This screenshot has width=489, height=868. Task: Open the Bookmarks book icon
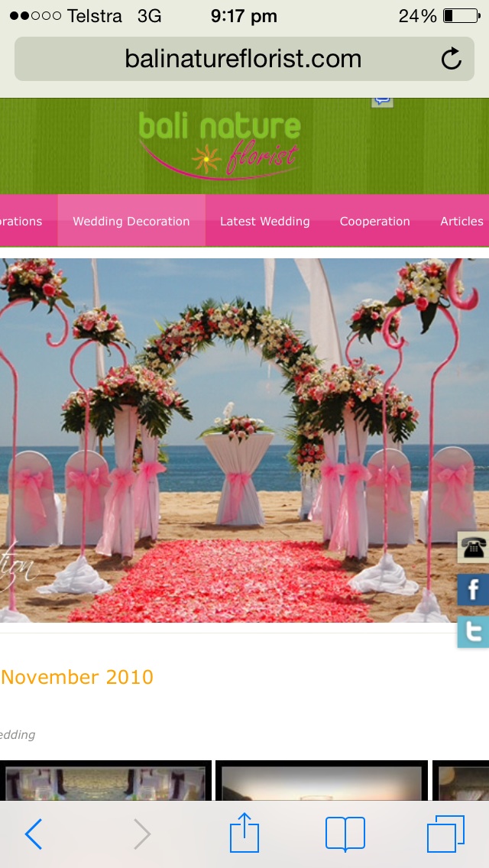click(x=345, y=834)
